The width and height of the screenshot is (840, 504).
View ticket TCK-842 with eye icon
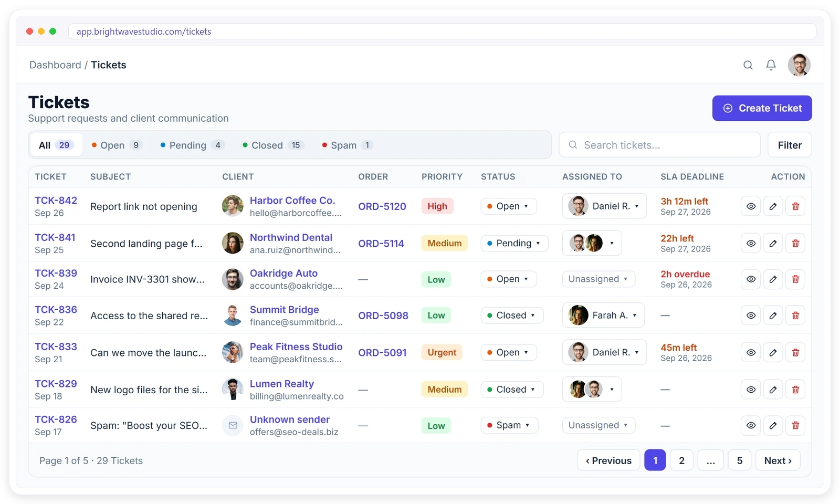[x=751, y=206]
